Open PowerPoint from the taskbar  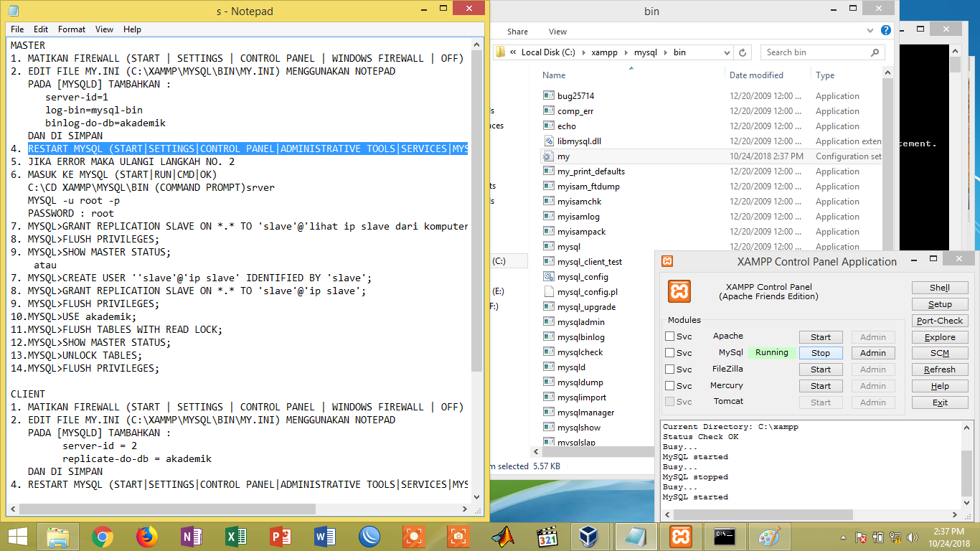(281, 537)
